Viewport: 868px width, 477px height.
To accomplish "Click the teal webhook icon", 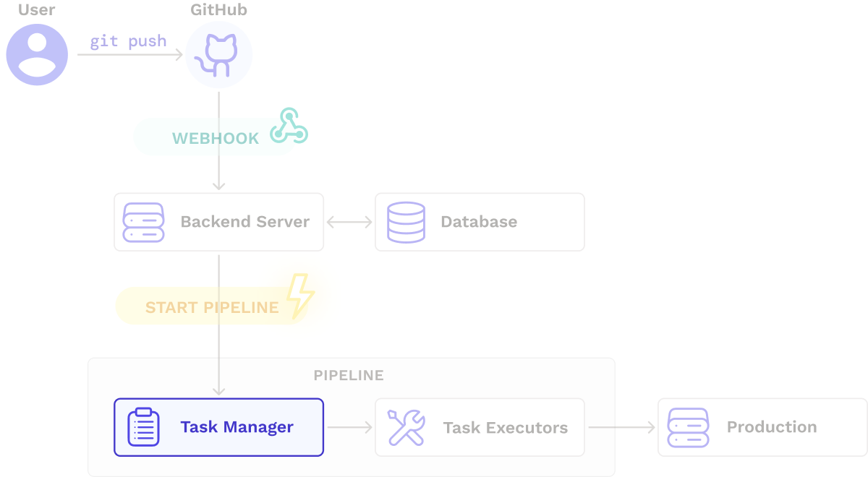I will pos(288,128).
